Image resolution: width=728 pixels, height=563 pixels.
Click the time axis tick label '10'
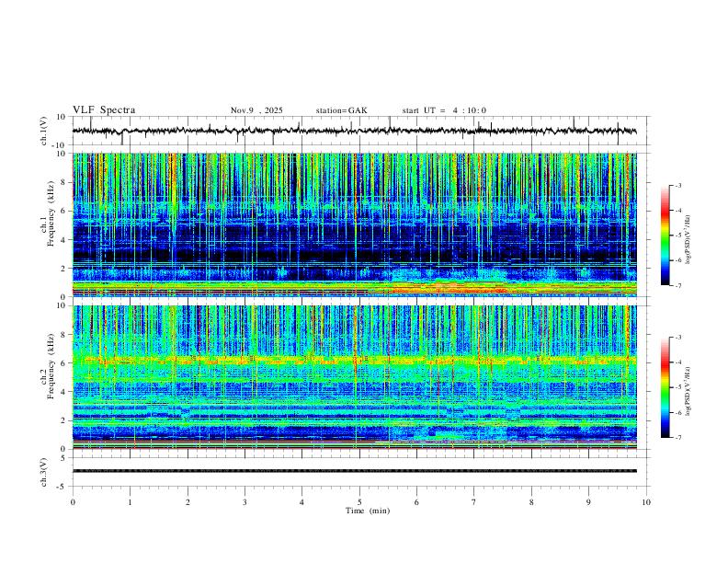(646, 502)
